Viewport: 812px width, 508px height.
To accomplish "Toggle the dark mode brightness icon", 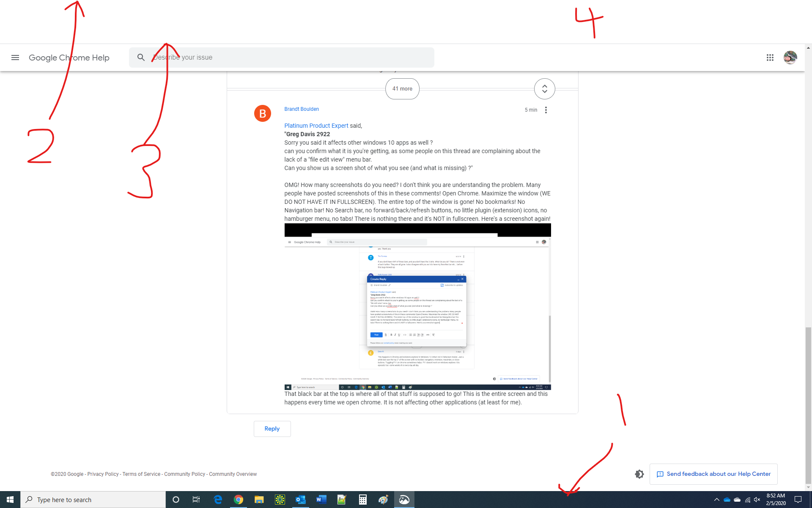I will pyautogui.click(x=639, y=474).
